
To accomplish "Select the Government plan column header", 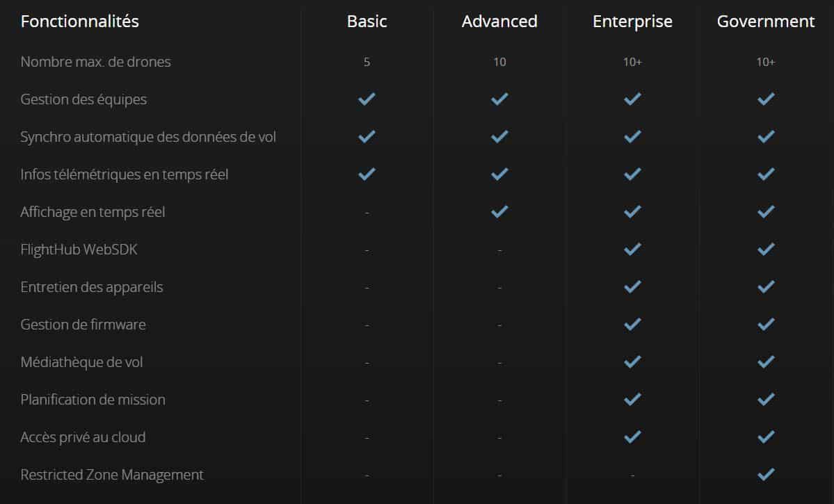I will [766, 22].
